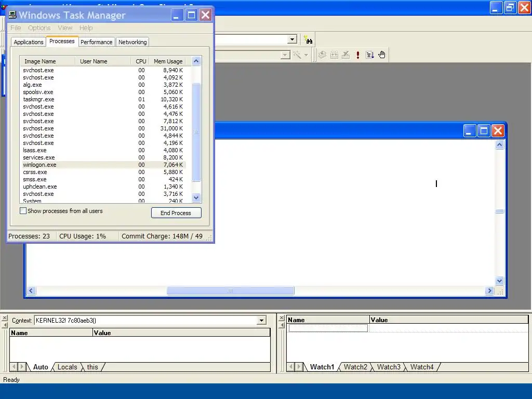Click the Stop Build toolbar icon
Image resolution: width=532 pixels, height=399 pixels.
click(345, 55)
